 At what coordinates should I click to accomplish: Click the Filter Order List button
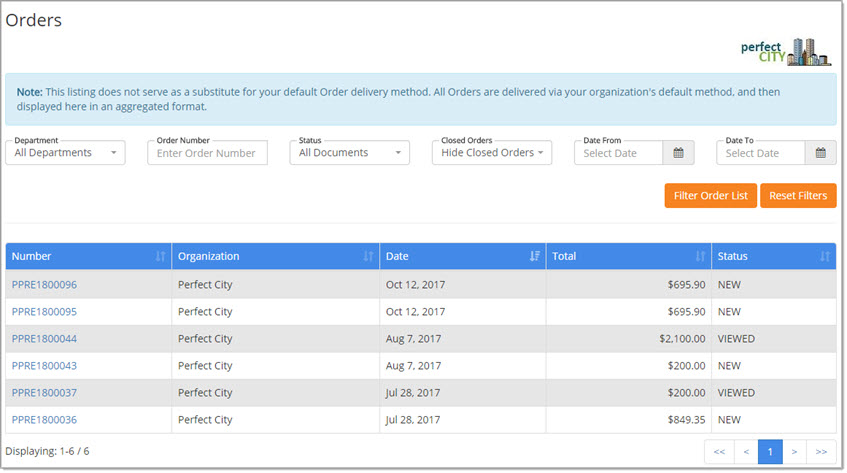710,196
